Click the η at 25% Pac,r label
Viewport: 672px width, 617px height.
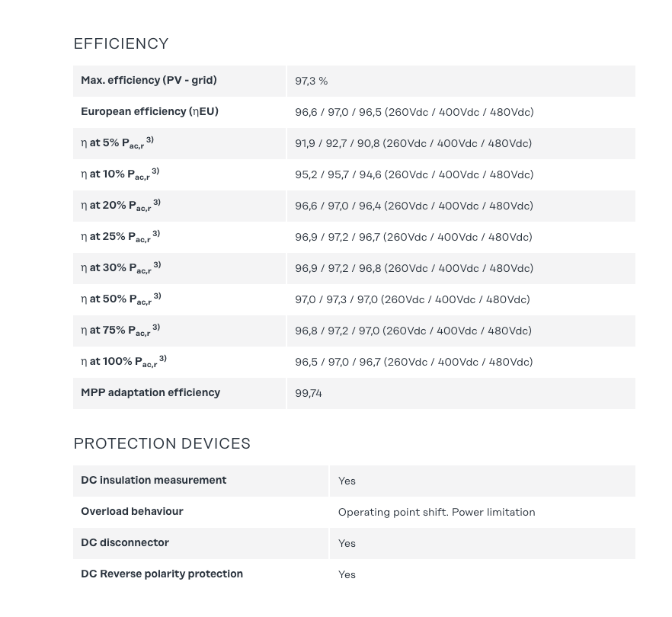point(120,237)
